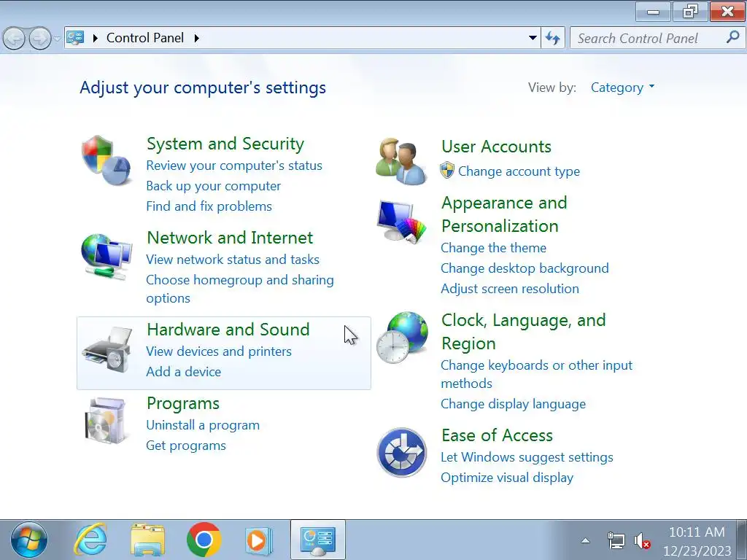The width and height of the screenshot is (747, 560).
Task: Click the magnifier icon in search box
Action: point(732,37)
